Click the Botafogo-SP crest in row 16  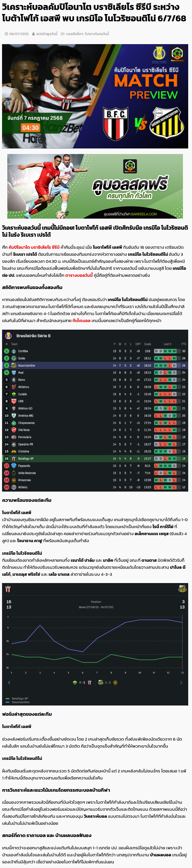14,459
